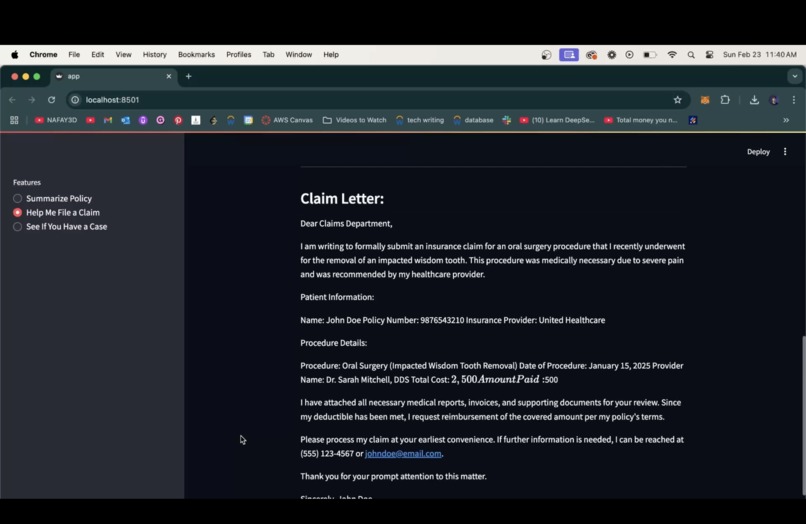Image resolution: width=806 pixels, height=524 pixels.
Task: View site information icon in address bar
Action: (75, 100)
